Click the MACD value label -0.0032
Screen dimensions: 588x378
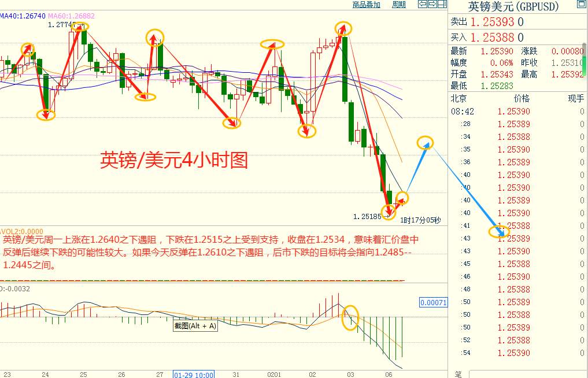16,289
